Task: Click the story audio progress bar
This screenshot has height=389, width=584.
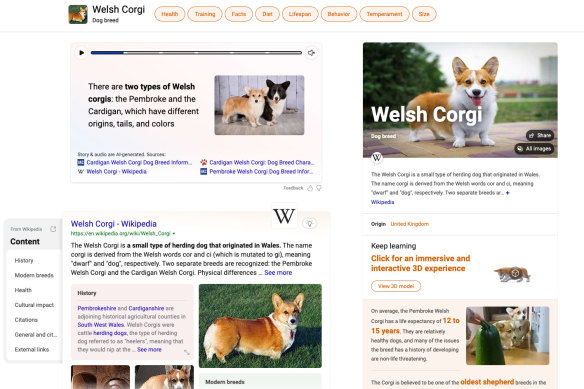Action: tap(196, 53)
